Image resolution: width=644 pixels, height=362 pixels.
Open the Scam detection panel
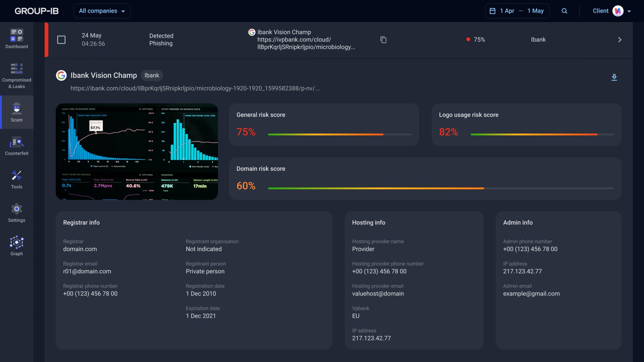click(x=16, y=112)
